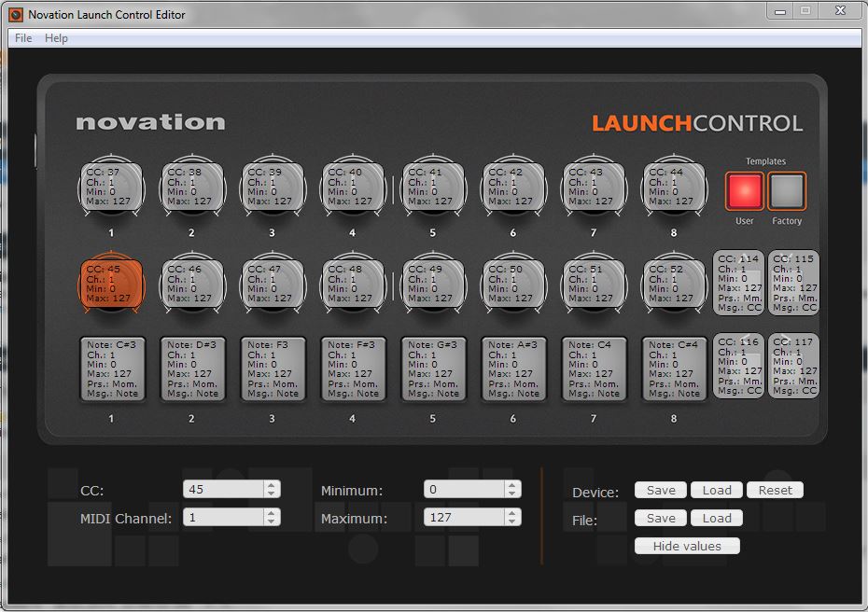Viewport: 868px width, 612px height.
Task: Click the CC number input field
Action: [x=224, y=489]
